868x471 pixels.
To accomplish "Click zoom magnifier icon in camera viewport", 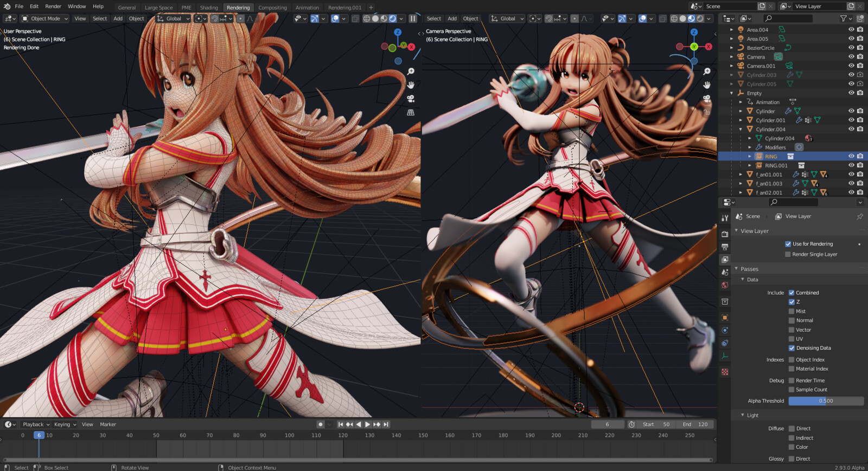I will 707,72.
